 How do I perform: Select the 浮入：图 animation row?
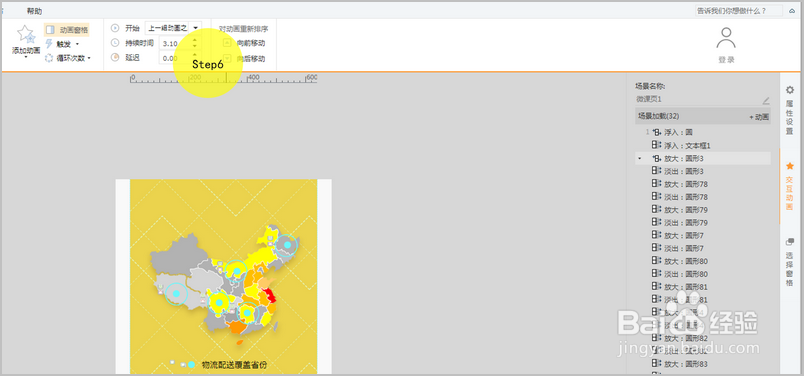click(x=703, y=132)
